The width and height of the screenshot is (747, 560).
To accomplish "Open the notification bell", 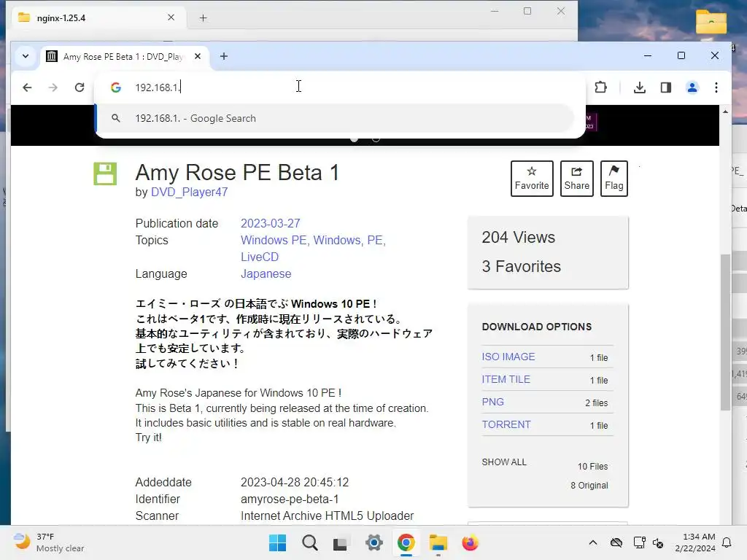I will (x=727, y=542).
